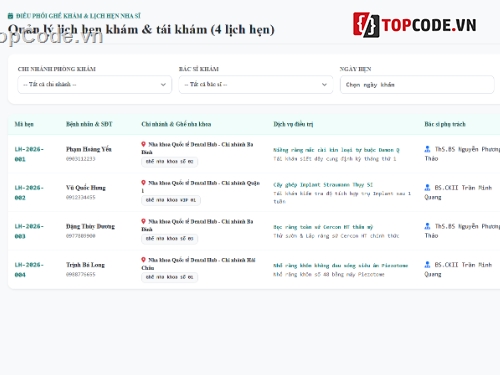Click doctor BS.CKII Trần Minh Quang in row LH-2026-002
This screenshot has height=375, width=500.
(458, 192)
